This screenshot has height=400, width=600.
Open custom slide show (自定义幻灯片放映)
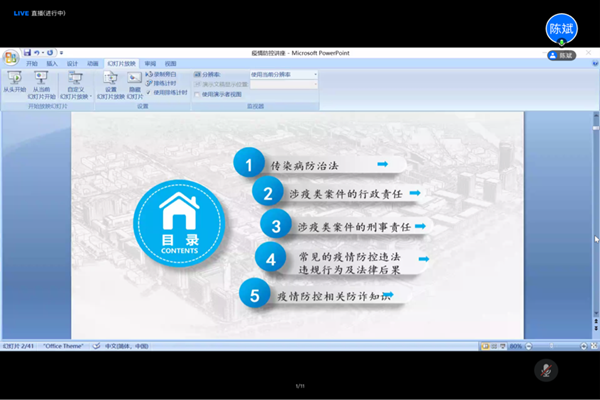[x=75, y=79]
